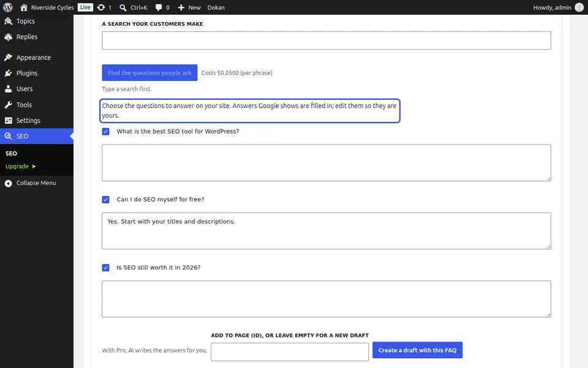Open the Tools menu

tap(37, 105)
